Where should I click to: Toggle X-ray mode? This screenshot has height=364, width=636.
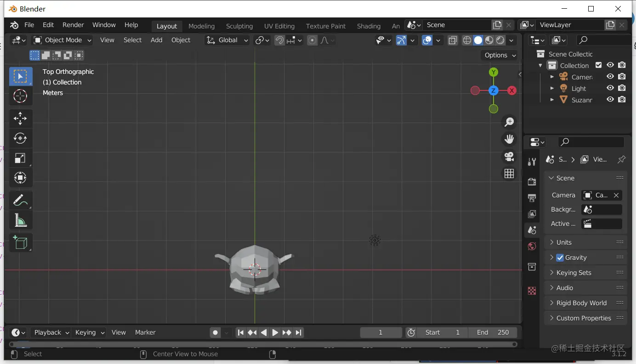[453, 40]
